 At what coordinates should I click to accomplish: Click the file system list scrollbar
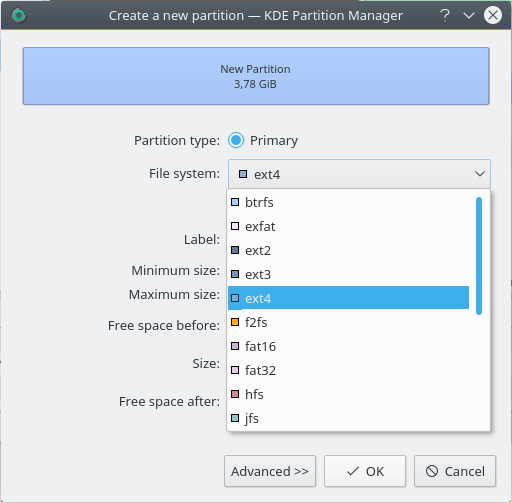pyautogui.click(x=479, y=256)
